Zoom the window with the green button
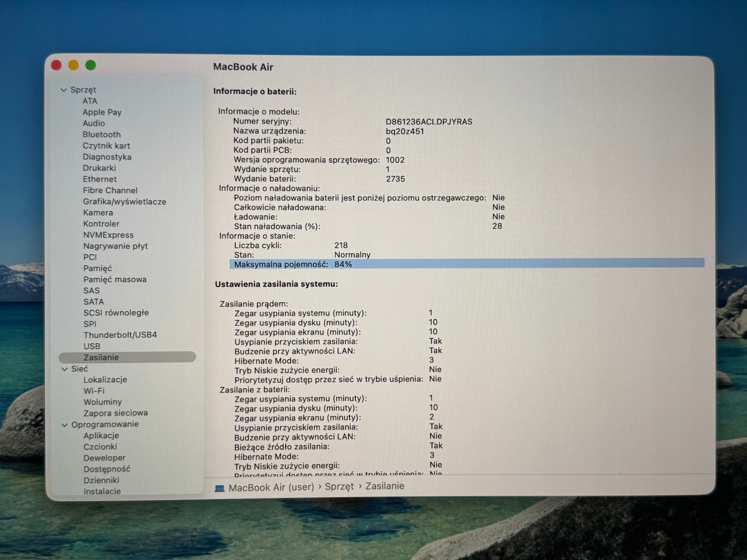This screenshot has width=747, height=560. [91, 65]
